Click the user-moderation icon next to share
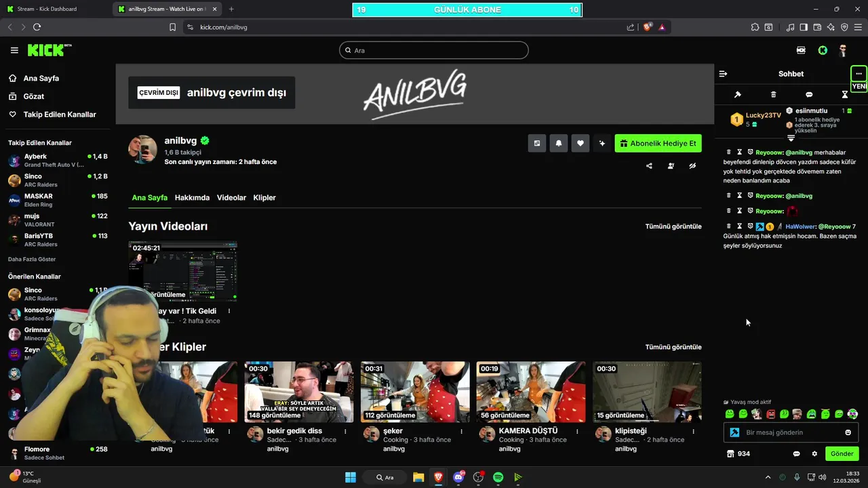Screen dimensions: 868x488 click(671, 165)
